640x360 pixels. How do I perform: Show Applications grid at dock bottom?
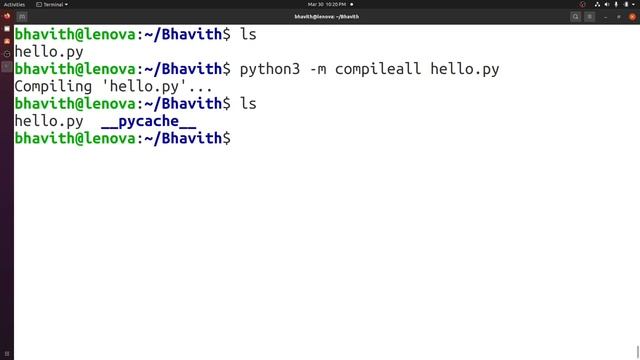(7, 354)
